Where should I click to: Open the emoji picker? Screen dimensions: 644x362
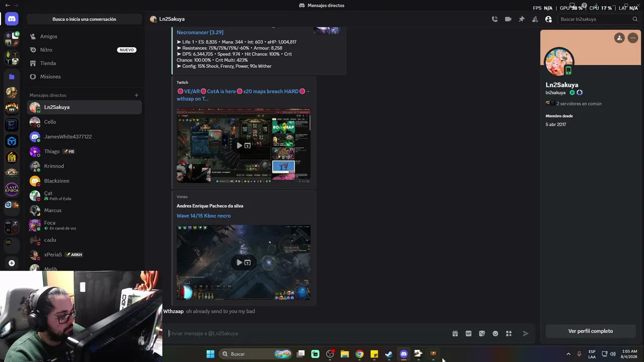click(495, 333)
